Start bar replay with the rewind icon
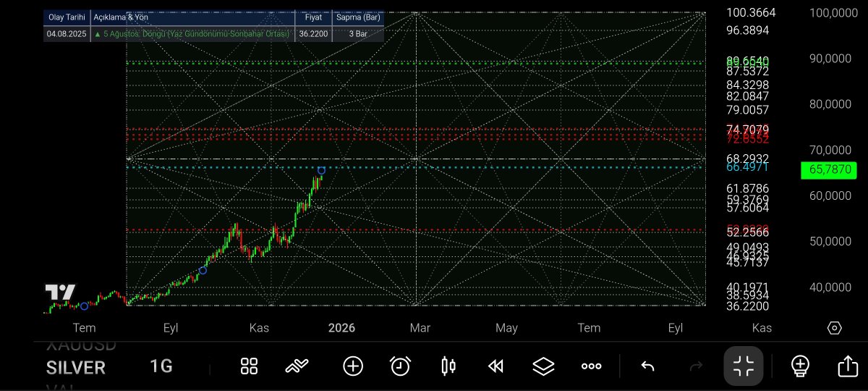This screenshot has width=868, height=391. tap(495, 366)
